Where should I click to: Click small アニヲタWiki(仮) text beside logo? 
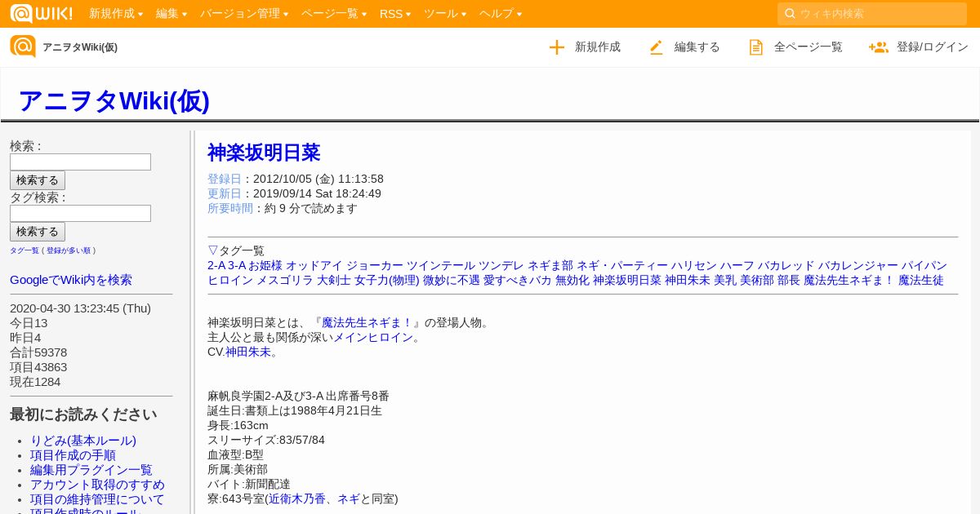(x=80, y=47)
